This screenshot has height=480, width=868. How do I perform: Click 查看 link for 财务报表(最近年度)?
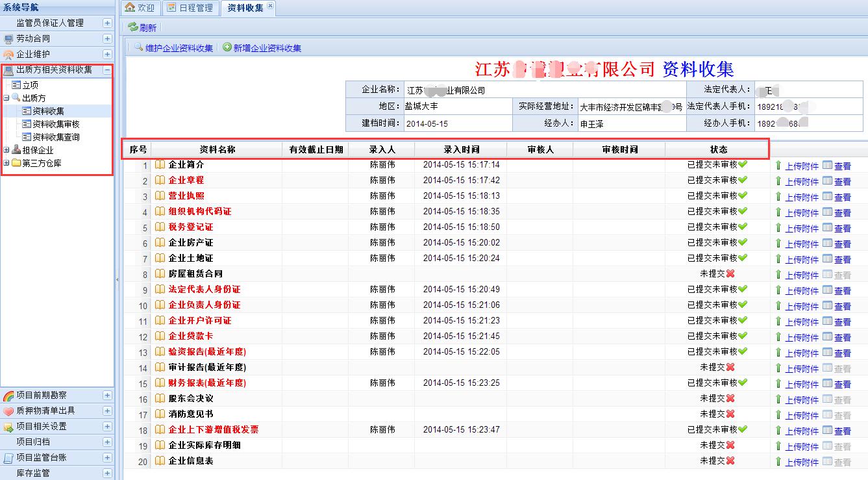coord(842,384)
